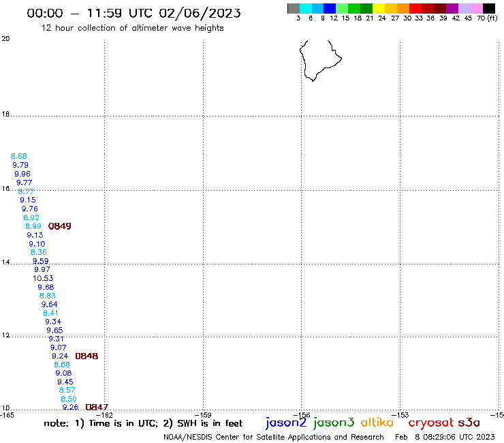Screen dimensions: 504x443
Task: Click the Hawaii Big Island outline
Action: [x=320, y=61]
